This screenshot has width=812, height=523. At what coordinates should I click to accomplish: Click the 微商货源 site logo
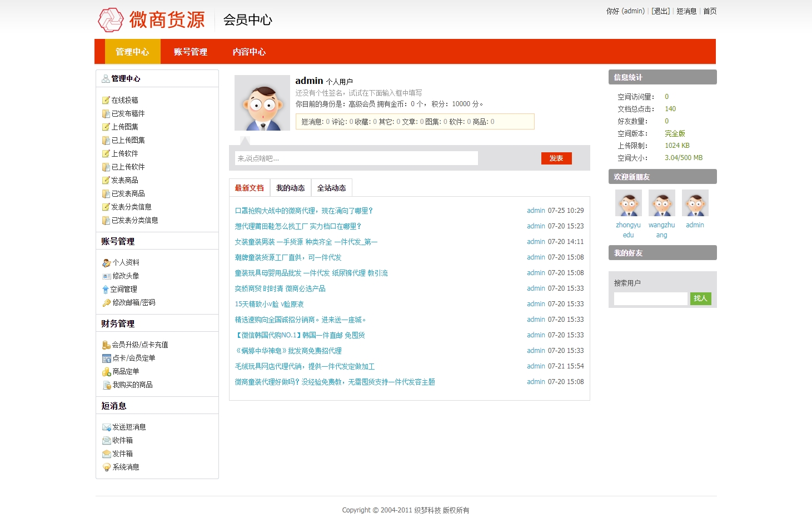(x=152, y=20)
